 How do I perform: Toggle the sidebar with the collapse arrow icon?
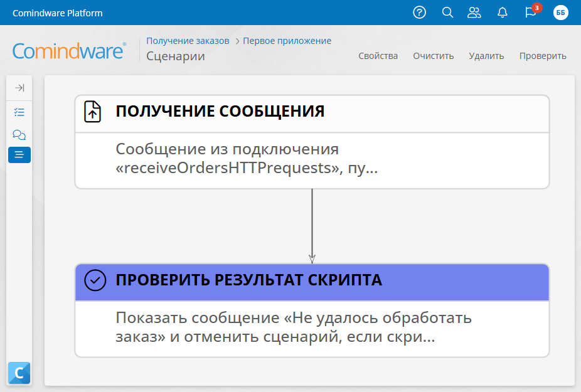click(x=19, y=88)
